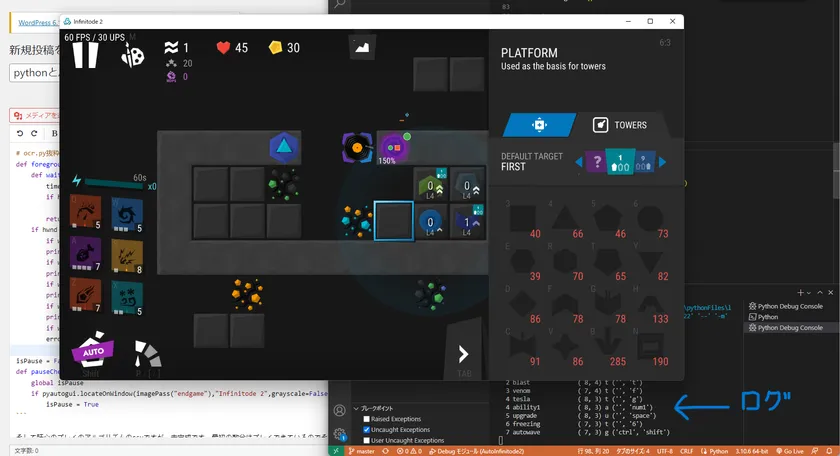Select the blue circle L4 tower
The width and height of the screenshot is (840, 456).
click(430, 221)
